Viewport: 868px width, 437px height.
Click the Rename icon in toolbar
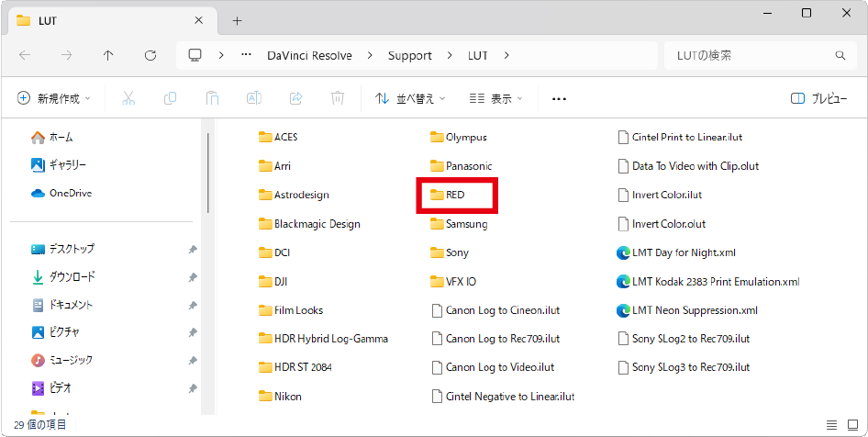pyautogui.click(x=254, y=98)
